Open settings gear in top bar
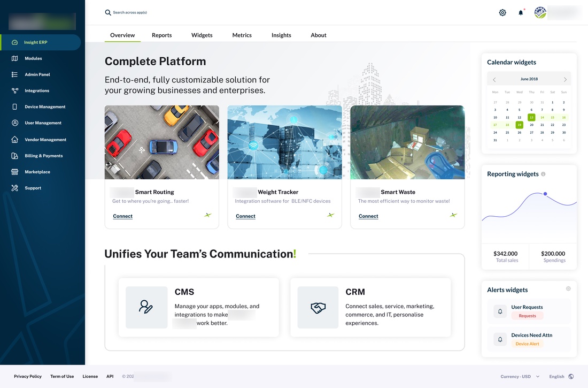Image resolution: width=588 pixels, height=388 pixels. coord(502,13)
